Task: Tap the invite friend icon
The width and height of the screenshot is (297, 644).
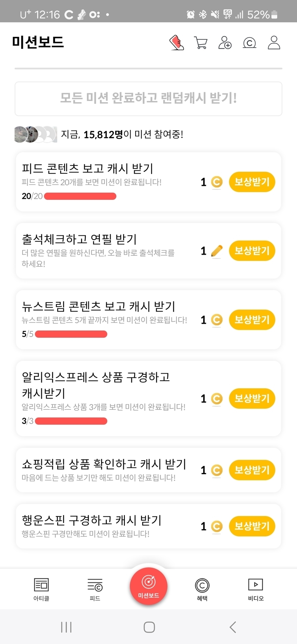Action: click(225, 43)
